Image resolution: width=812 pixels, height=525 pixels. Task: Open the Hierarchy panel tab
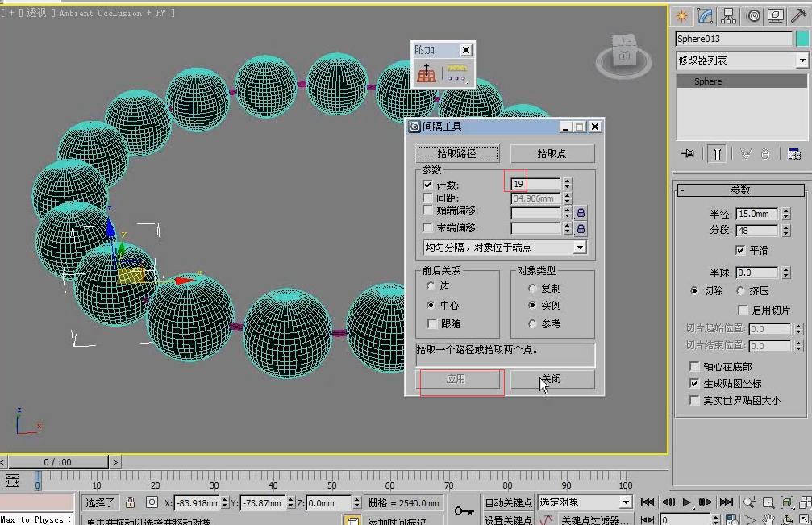[x=728, y=16]
